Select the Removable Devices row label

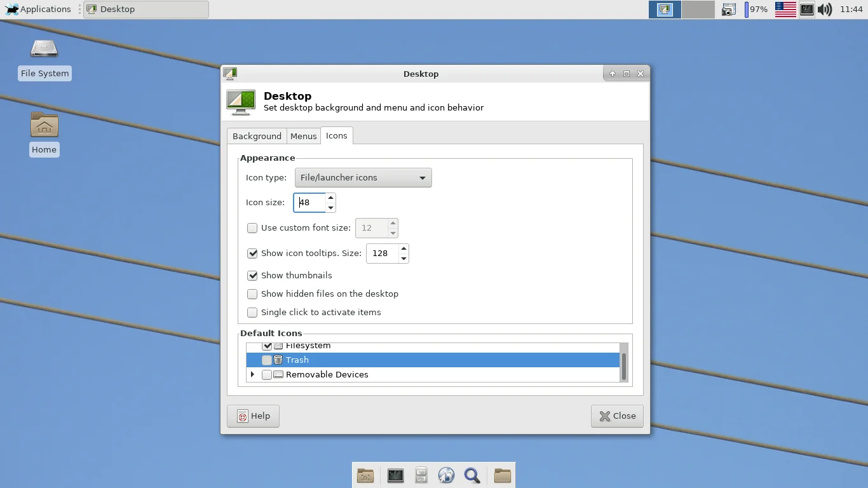pos(327,375)
